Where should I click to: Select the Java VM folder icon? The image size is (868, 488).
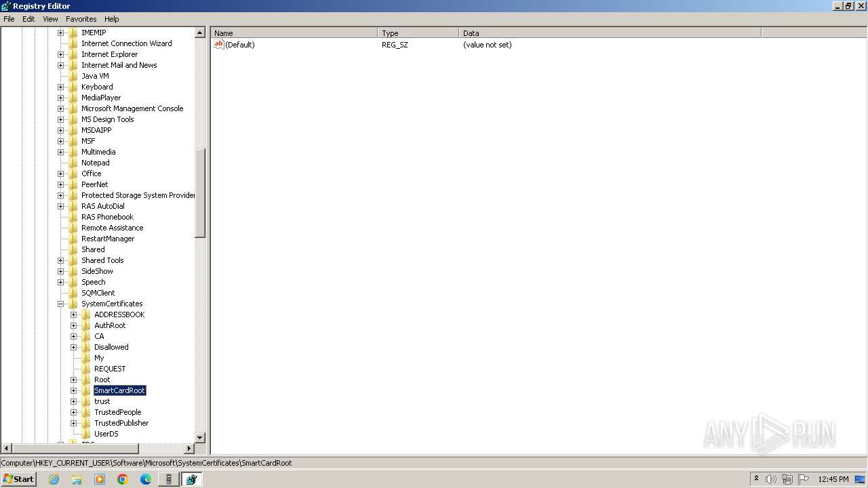(x=73, y=76)
